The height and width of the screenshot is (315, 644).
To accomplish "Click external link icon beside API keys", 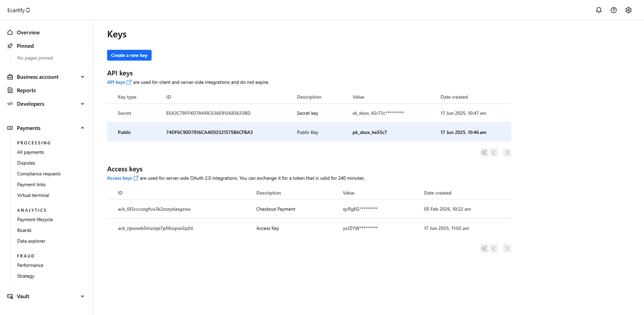I will [129, 82].
